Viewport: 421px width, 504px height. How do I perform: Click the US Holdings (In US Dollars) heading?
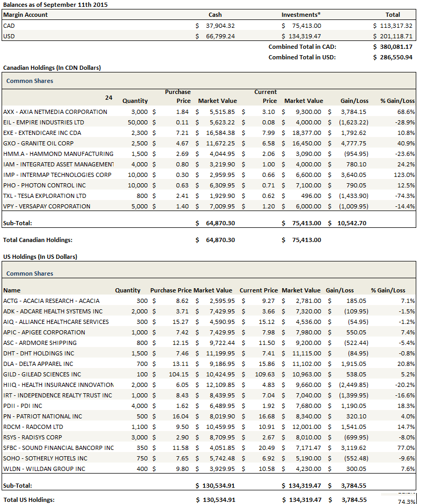pos(40,257)
